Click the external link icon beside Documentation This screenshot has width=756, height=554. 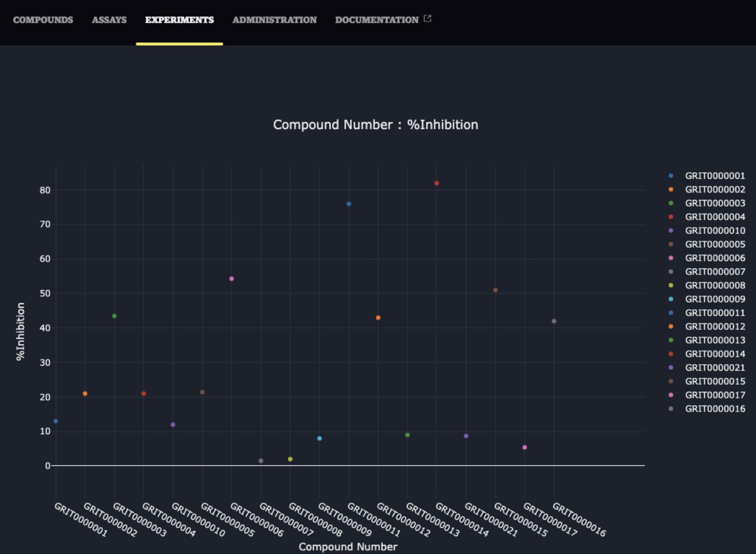coord(427,19)
